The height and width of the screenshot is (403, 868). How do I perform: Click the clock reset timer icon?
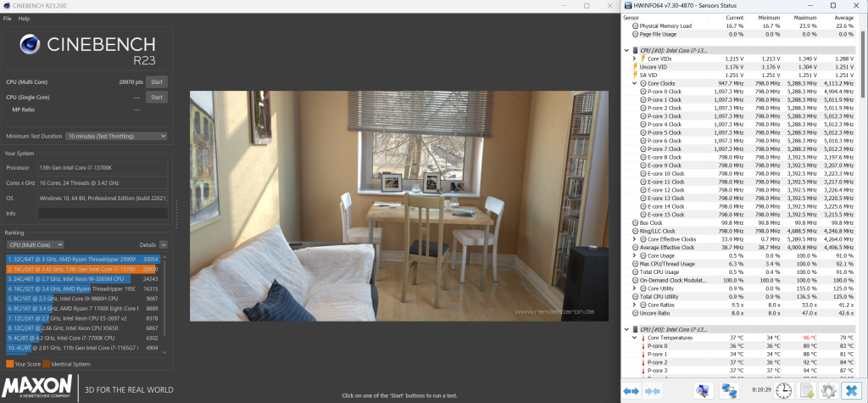pyautogui.click(x=785, y=390)
